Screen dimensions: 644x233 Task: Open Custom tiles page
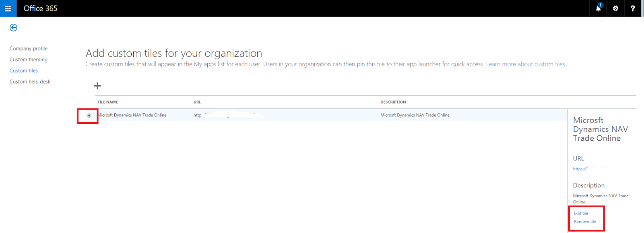tap(24, 71)
